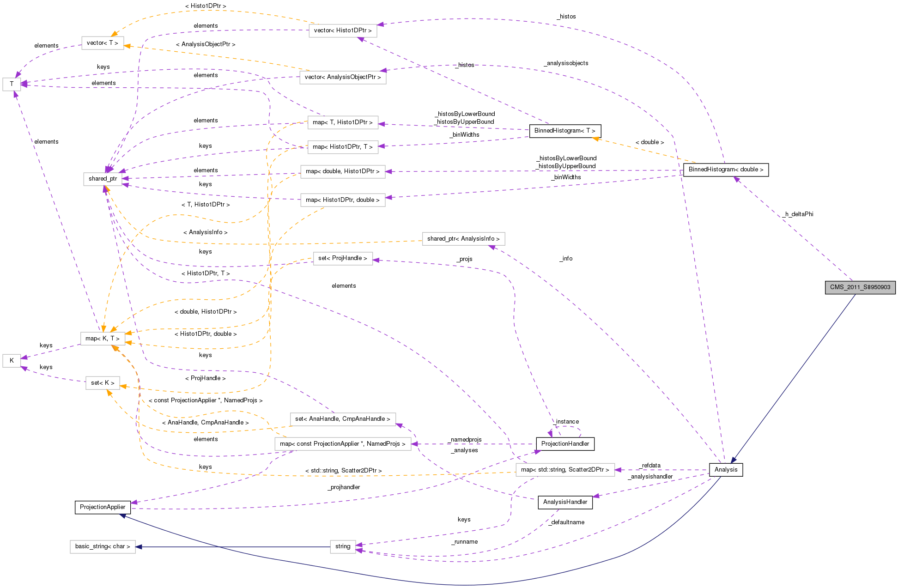This screenshot has height=588, width=898.
Task: Click the < double > template label
Action: [649, 142]
